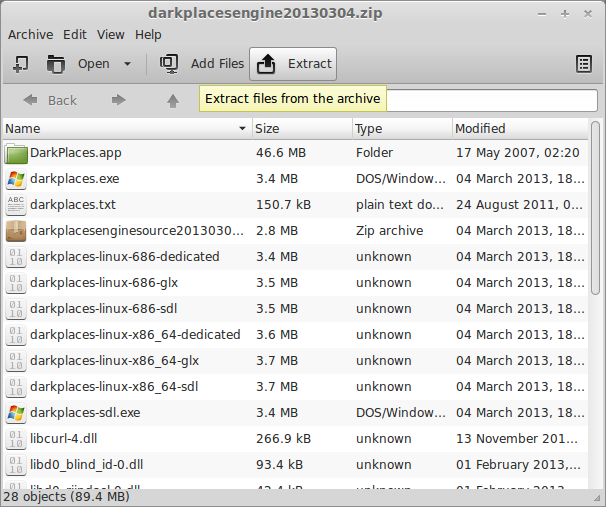The image size is (606, 507).
Task: Open the Archive menu
Action: click(x=31, y=35)
